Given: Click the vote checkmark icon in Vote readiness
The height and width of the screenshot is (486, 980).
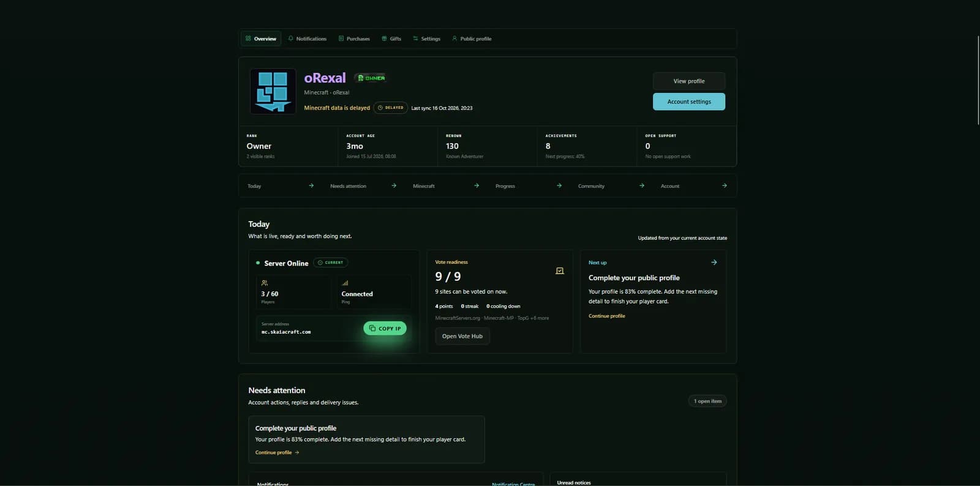Looking at the screenshot, I should pyautogui.click(x=560, y=271).
